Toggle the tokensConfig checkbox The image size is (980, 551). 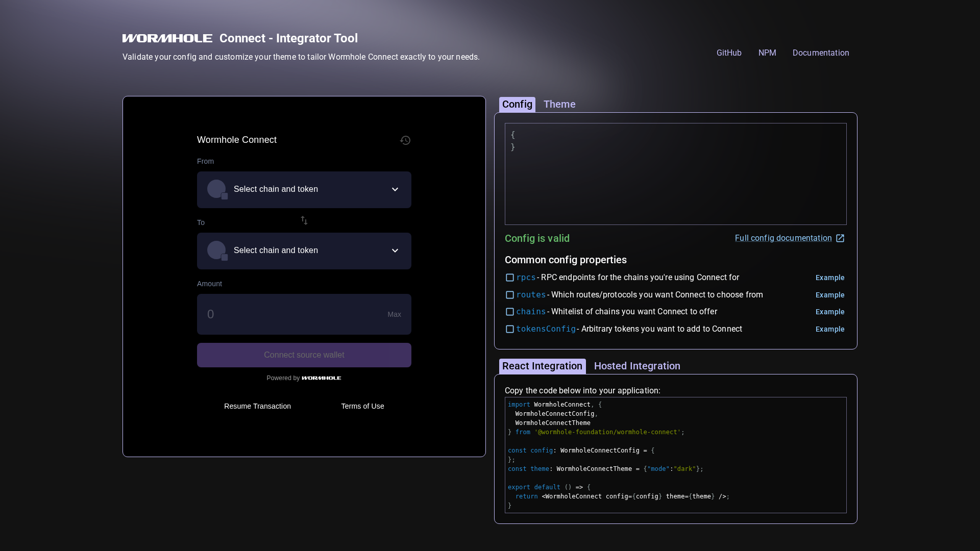509,329
